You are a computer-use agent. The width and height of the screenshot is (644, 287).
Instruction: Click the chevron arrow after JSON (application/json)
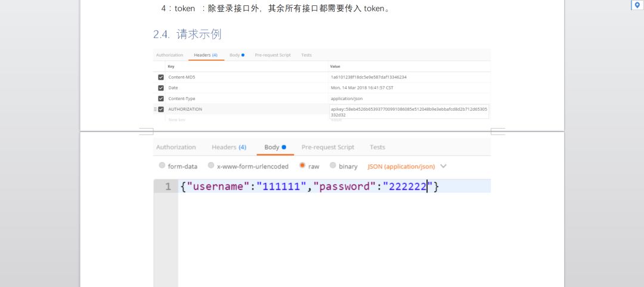(x=443, y=167)
